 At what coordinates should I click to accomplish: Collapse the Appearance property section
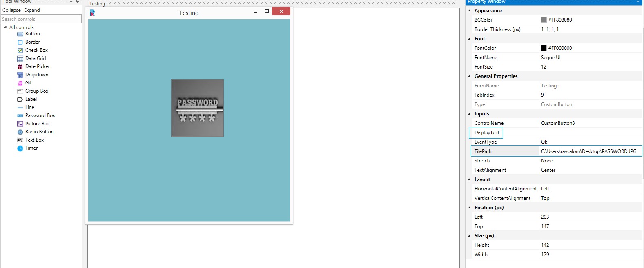click(x=469, y=11)
